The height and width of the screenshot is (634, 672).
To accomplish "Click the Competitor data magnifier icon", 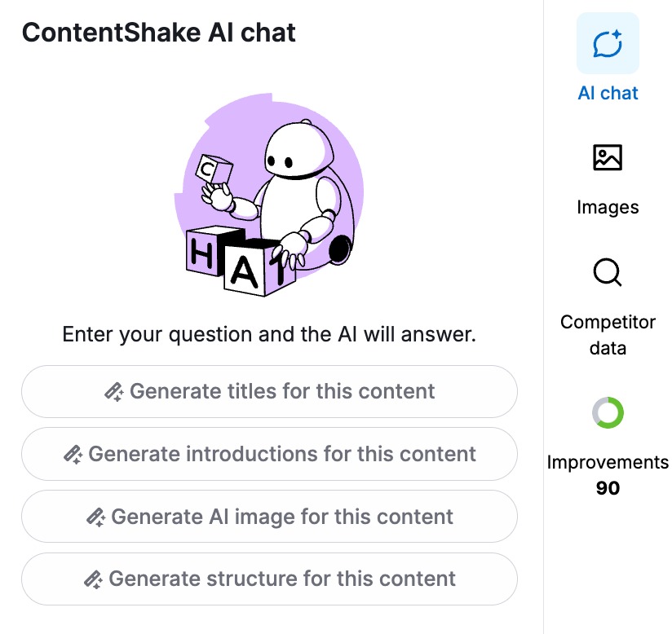I will click(x=608, y=272).
